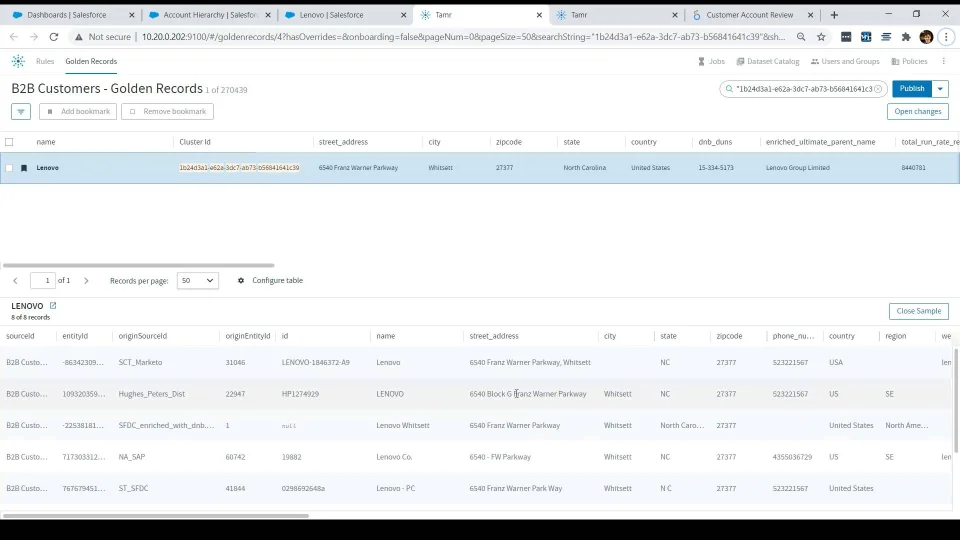The width and height of the screenshot is (960, 540).
Task: Open Chrome three-dot menu
Action: pos(946,37)
